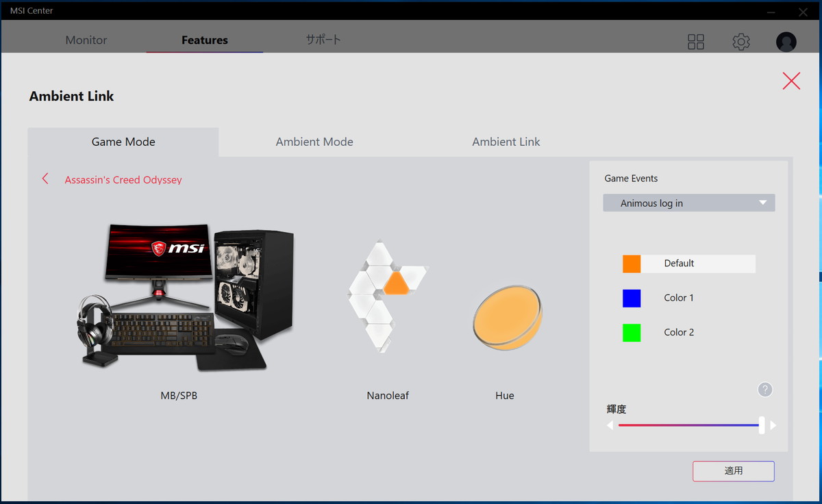Click the Assassin's Creed Odyssey link
The width and height of the screenshot is (822, 504).
pos(123,179)
